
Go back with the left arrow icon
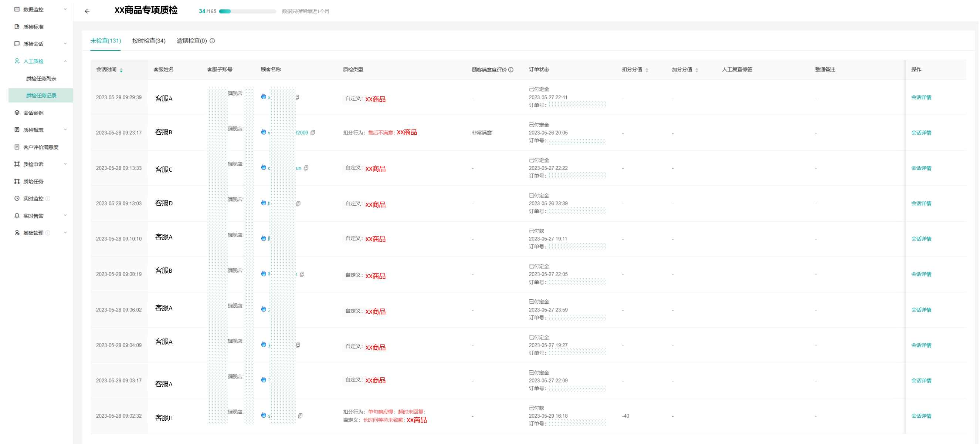[x=87, y=11]
